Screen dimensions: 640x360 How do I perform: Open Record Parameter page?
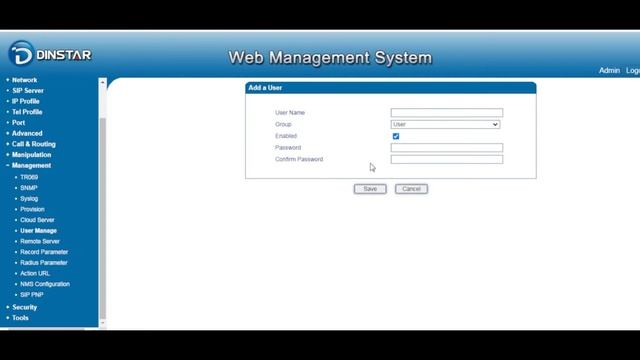(x=44, y=252)
